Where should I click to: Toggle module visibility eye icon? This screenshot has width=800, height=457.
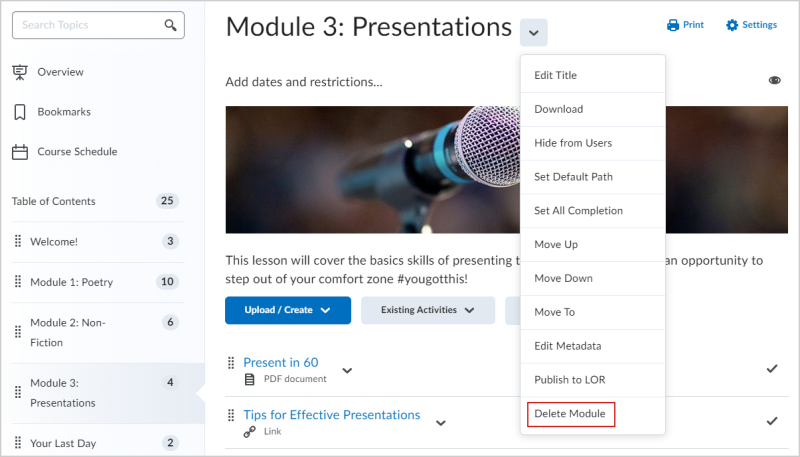click(x=774, y=81)
